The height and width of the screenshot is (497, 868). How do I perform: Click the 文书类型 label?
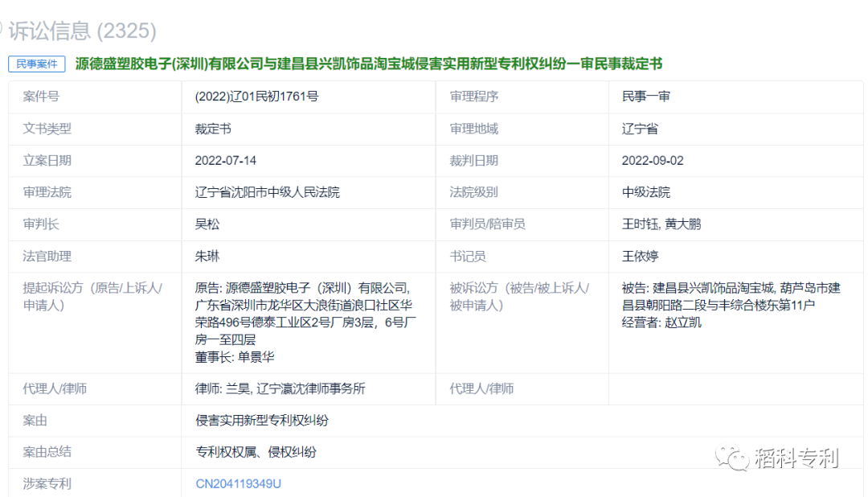tap(47, 129)
